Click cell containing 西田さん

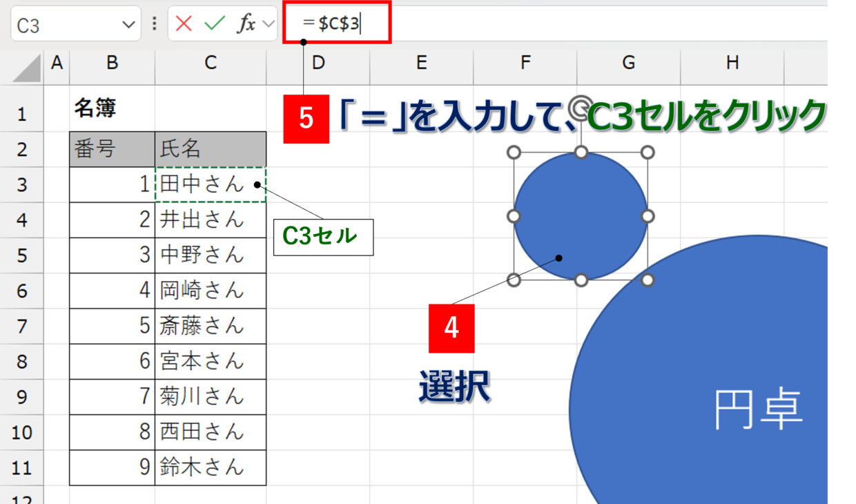tap(211, 432)
